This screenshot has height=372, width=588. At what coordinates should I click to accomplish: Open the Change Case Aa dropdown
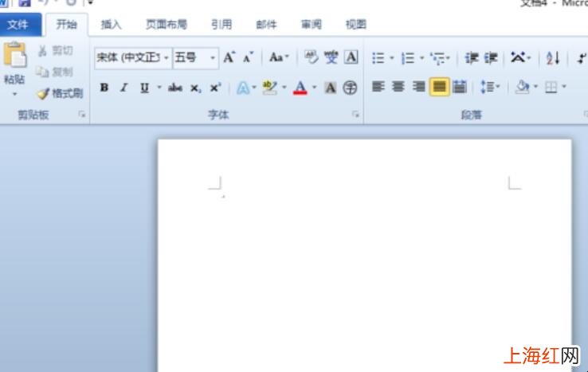click(279, 57)
